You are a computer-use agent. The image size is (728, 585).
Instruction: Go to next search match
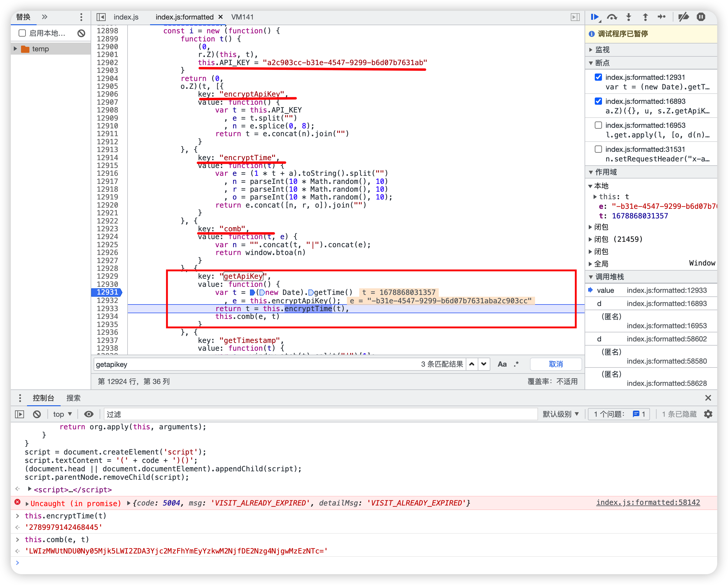484,364
